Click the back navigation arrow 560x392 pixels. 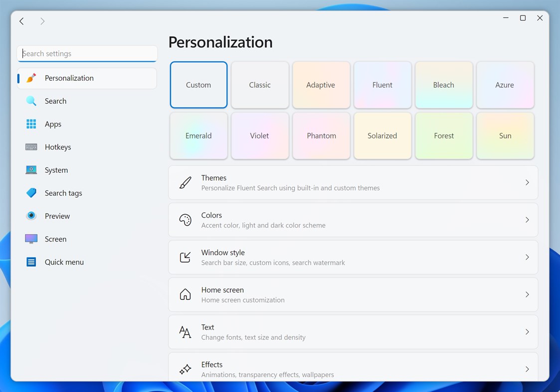coord(21,21)
